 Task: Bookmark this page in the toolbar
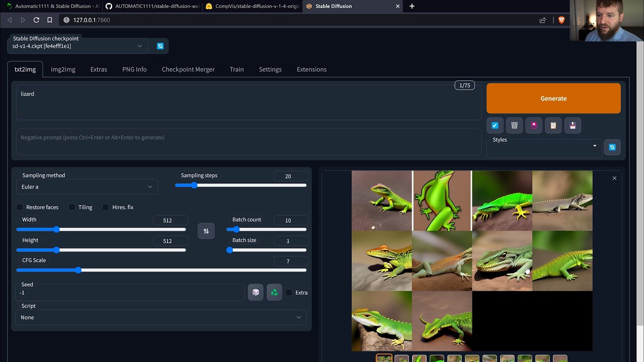(49, 20)
